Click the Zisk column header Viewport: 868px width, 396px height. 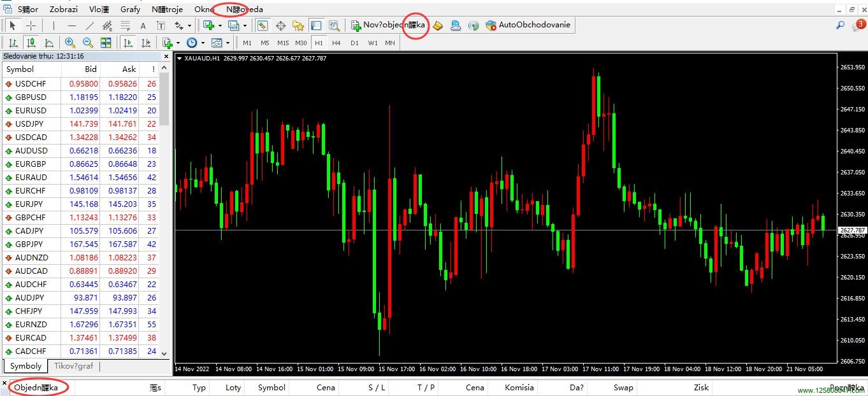coord(701,387)
